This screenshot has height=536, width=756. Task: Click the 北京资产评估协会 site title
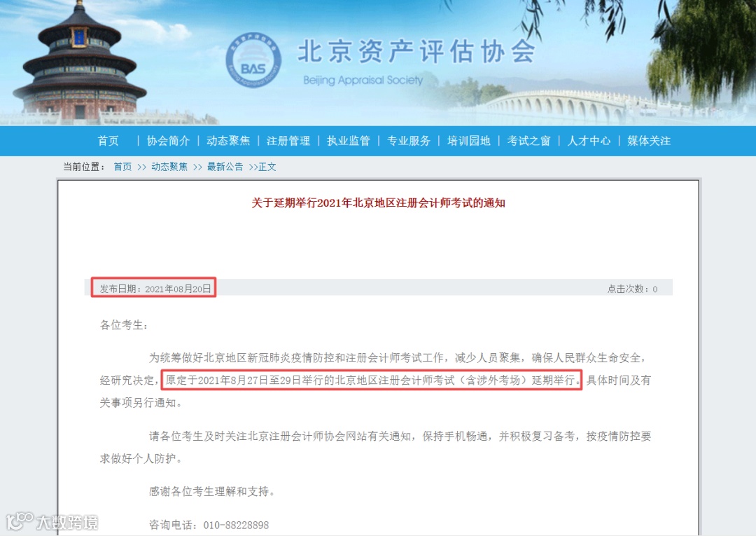pyautogui.click(x=416, y=52)
